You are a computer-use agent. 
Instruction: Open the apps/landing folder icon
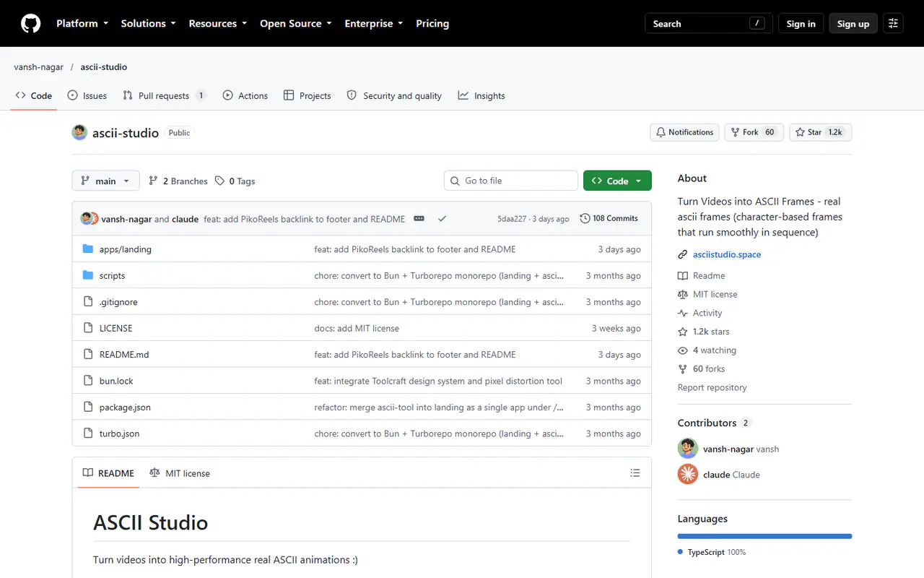(88, 249)
